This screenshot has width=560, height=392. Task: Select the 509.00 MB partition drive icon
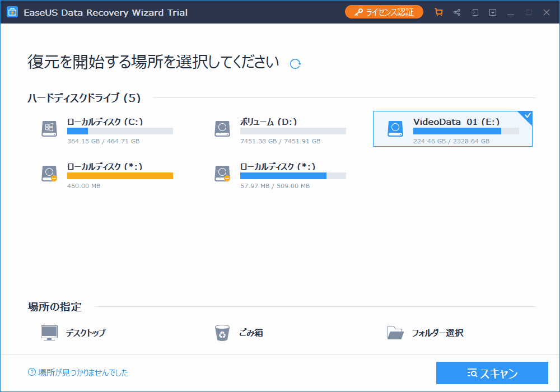[222, 174]
